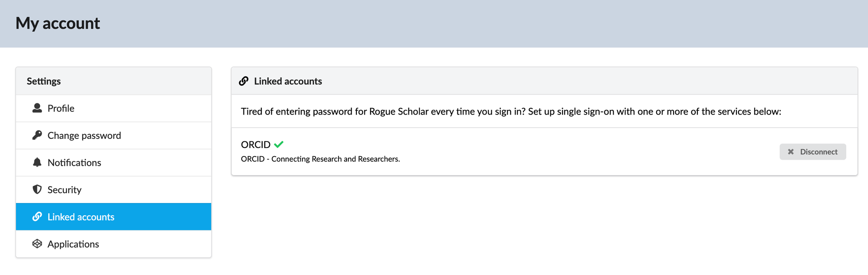868x275 pixels.
Task: Click the green ORCID checkmark icon
Action: 279,144
